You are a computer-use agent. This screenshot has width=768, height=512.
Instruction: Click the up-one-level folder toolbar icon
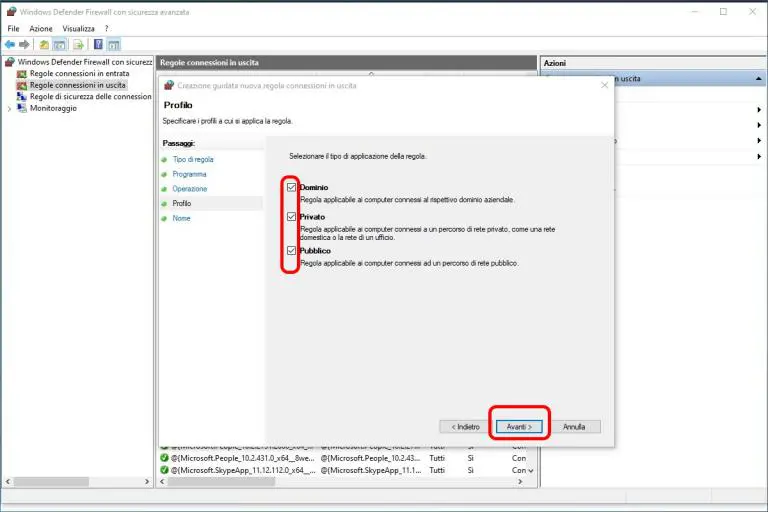click(x=45, y=45)
